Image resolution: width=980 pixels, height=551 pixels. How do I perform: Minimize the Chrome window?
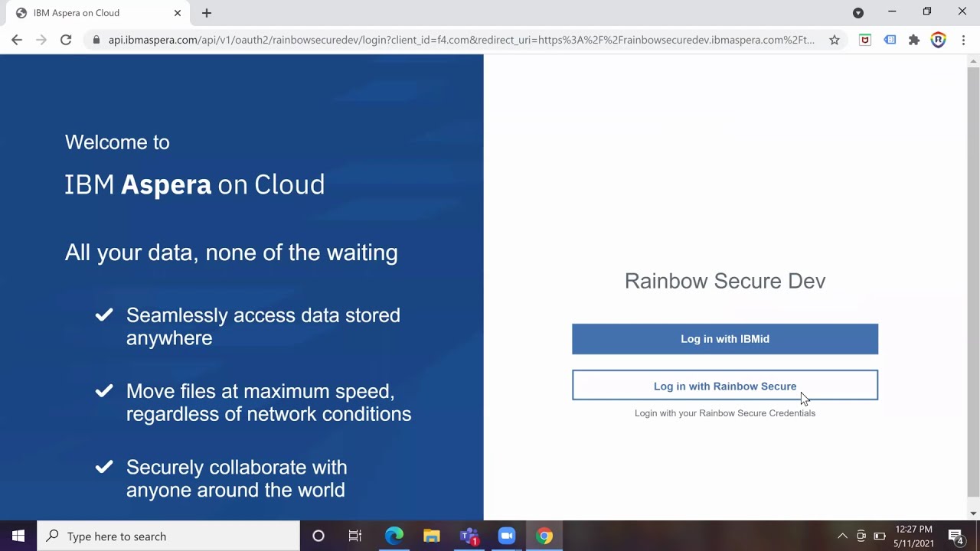tap(892, 11)
